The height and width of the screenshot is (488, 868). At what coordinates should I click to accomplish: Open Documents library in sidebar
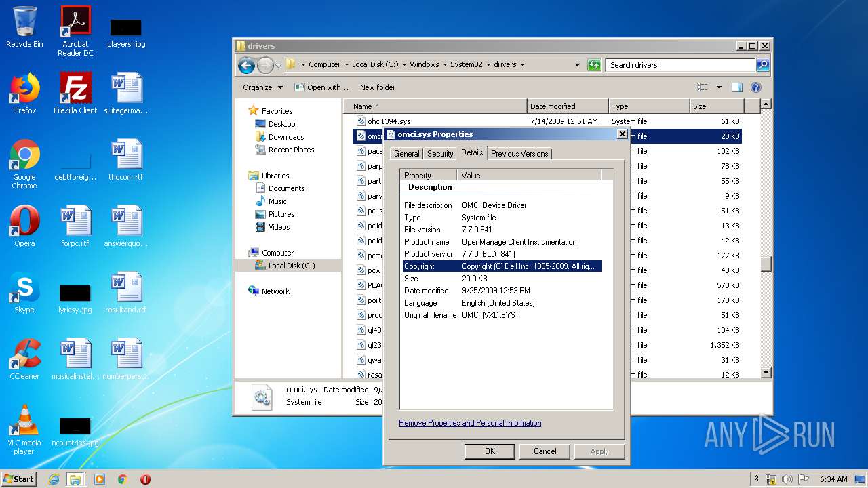click(286, 188)
